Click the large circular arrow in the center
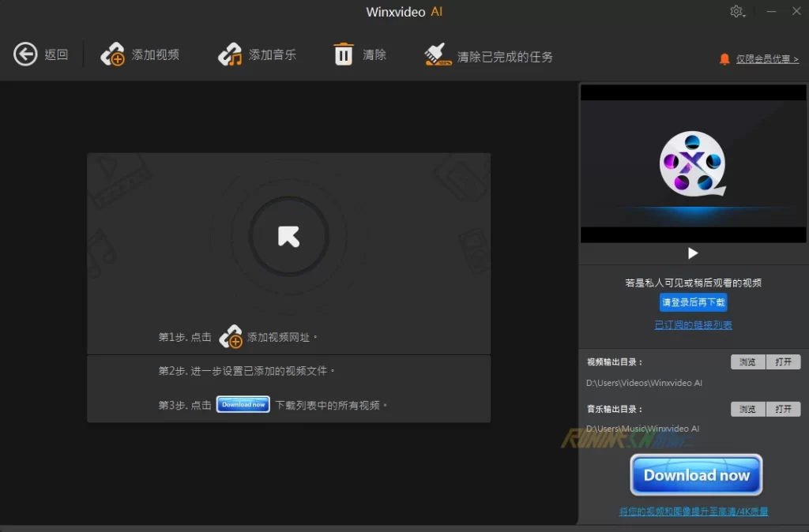 (x=288, y=236)
